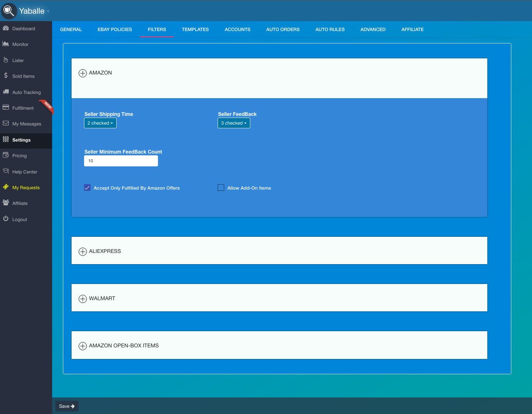The height and width of the screenshot is (414, 532).
Task: Click the Pricing wallet icon
Action: coord(6,155)
